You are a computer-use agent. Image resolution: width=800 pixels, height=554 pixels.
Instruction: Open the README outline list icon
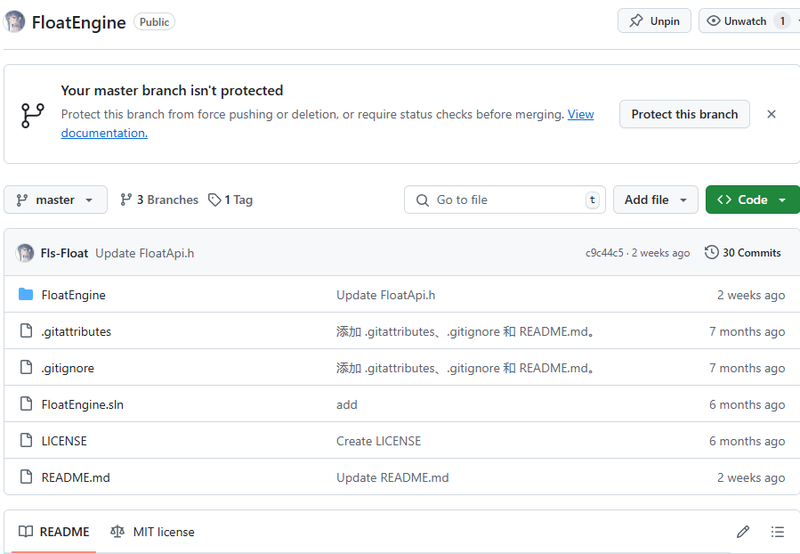(x=777, y=532)
